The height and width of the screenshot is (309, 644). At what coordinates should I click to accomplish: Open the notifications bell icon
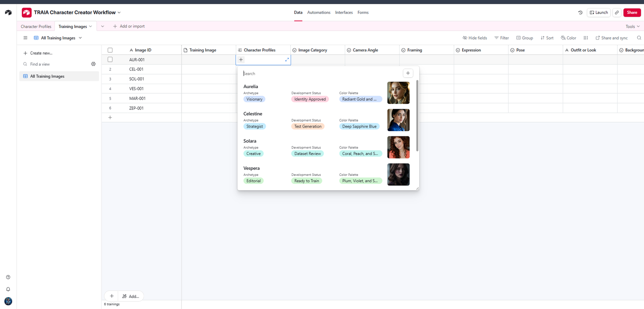click(8, 289)
